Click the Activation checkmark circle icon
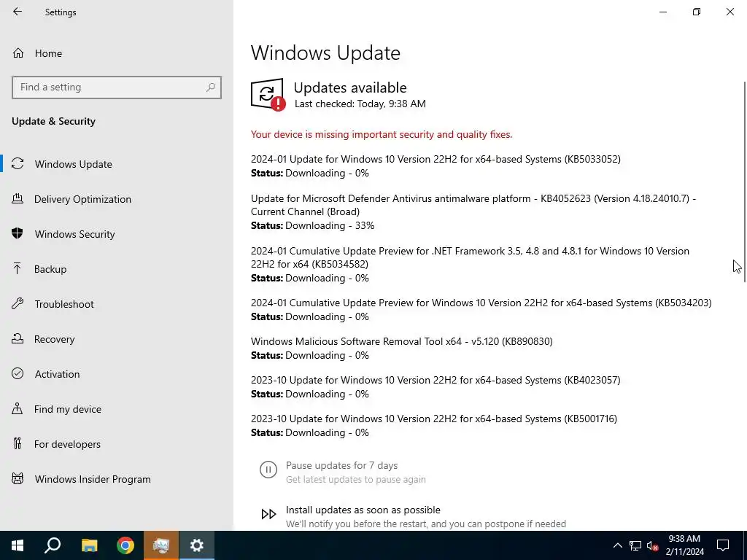Image resolution: width=747 pixels, height=560 pixels. [18, 373]
